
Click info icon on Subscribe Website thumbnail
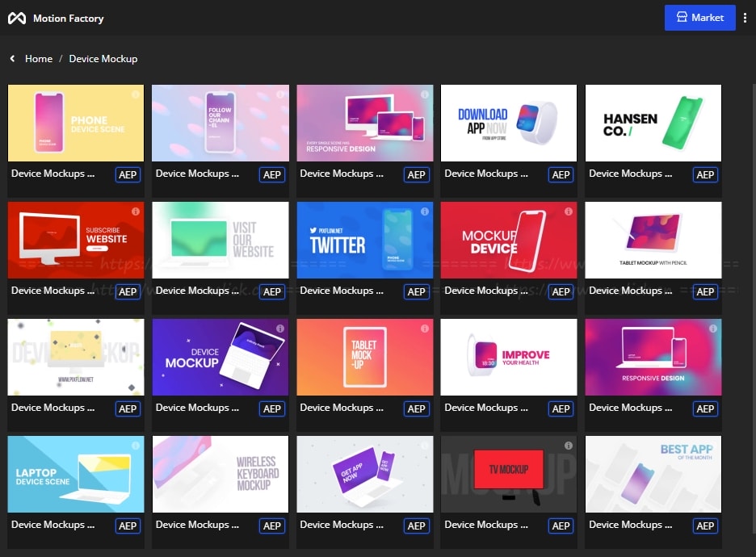click(135, 211)
